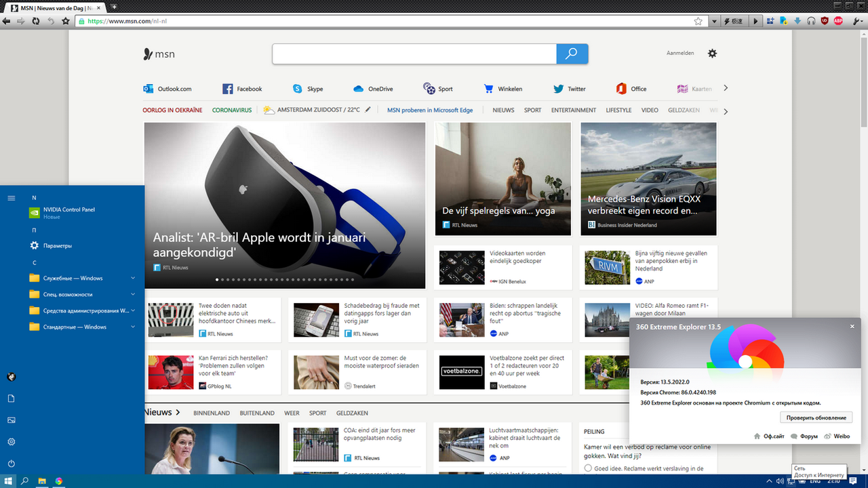Open OORLOG IN OEKRAÏNE topic

[x=172, y=110]
